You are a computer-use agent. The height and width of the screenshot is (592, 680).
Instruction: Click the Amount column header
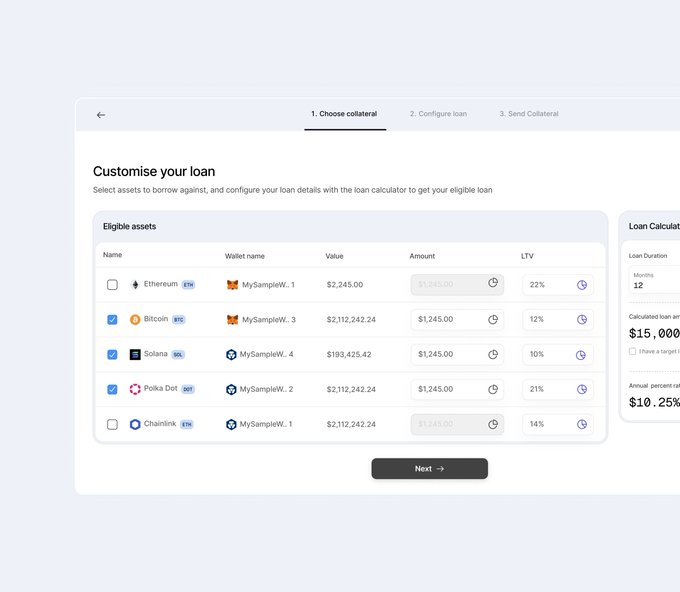click(422, 256)
